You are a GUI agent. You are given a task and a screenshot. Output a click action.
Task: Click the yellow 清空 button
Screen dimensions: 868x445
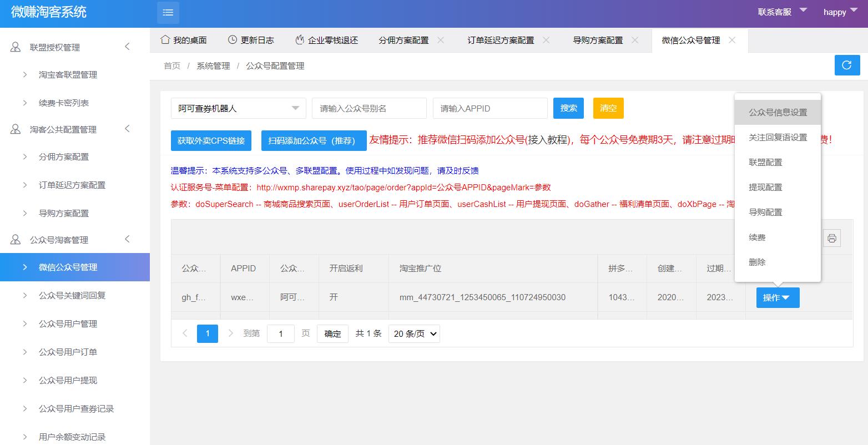(608, 108)
